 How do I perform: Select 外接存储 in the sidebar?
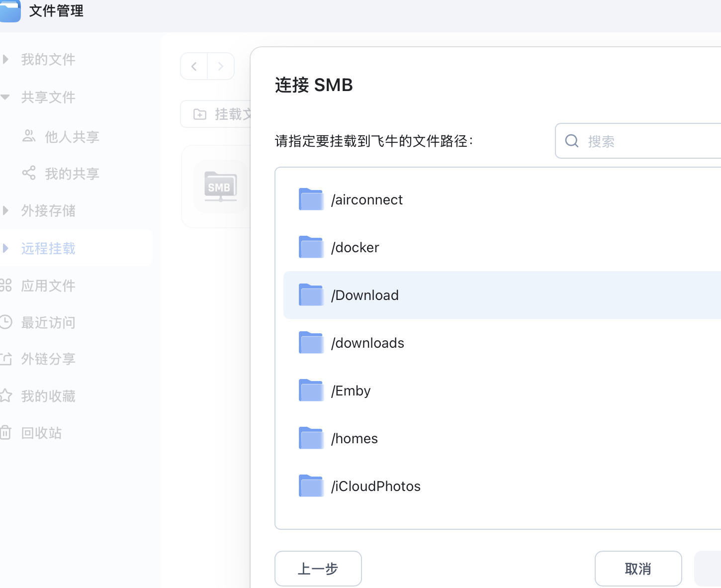48,211
